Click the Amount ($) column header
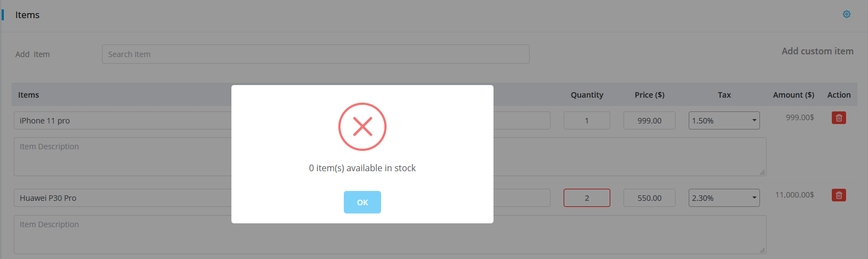Screen dimensions: 868x259 [793, 95]
